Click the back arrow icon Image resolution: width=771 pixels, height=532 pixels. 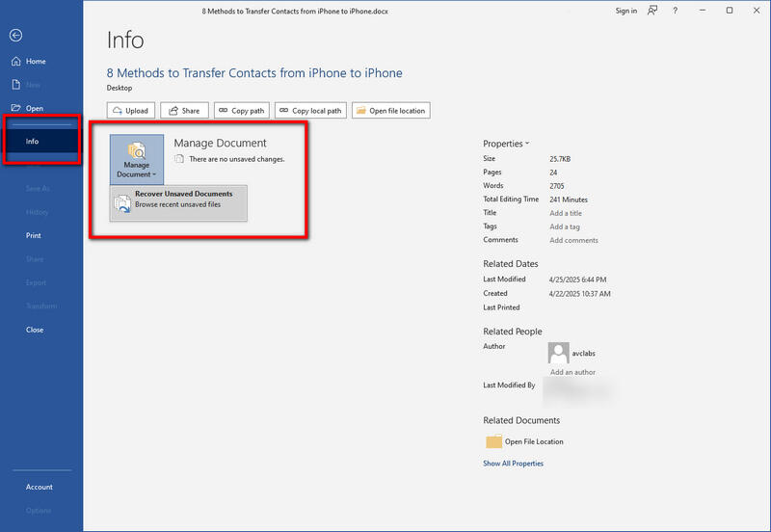tap(15, 35)
